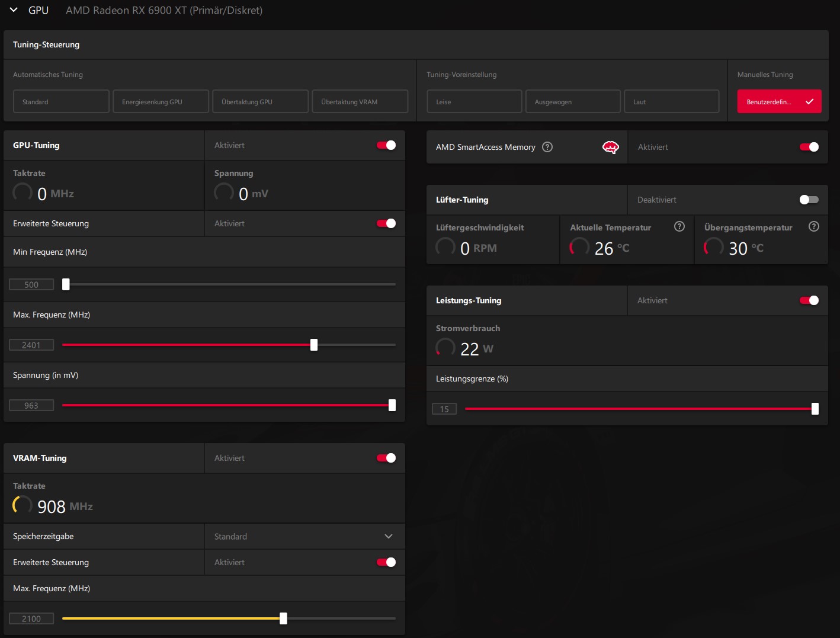Click the VRAM Taktrate gauge icon
The height and width of the screenshot is (638, 840).
[x=23, y=506]
